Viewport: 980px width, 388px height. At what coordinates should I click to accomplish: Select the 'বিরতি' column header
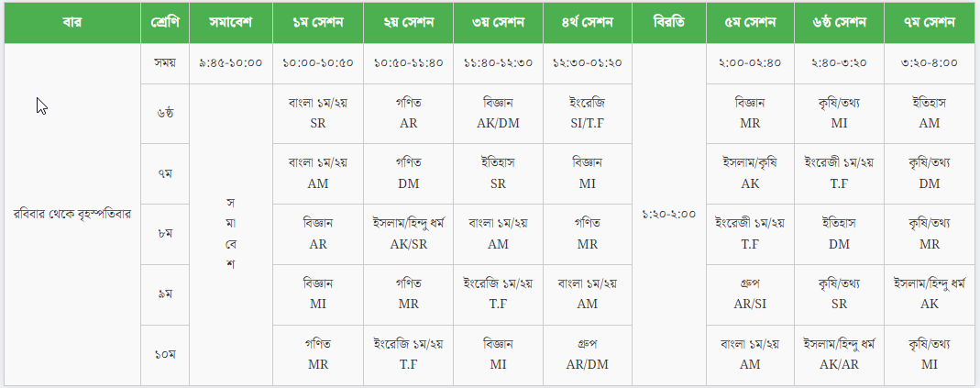click(x=669, y=22)
